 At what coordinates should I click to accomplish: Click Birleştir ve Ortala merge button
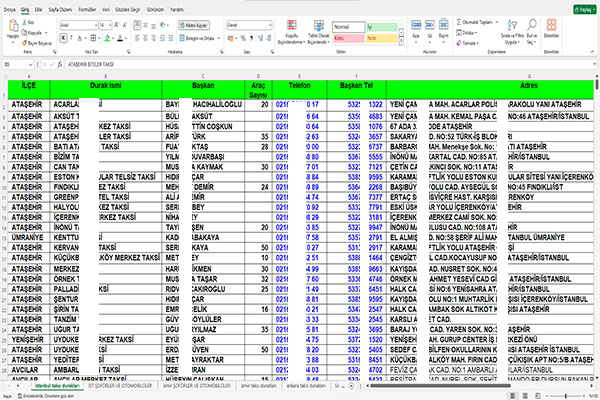(197, 38)
